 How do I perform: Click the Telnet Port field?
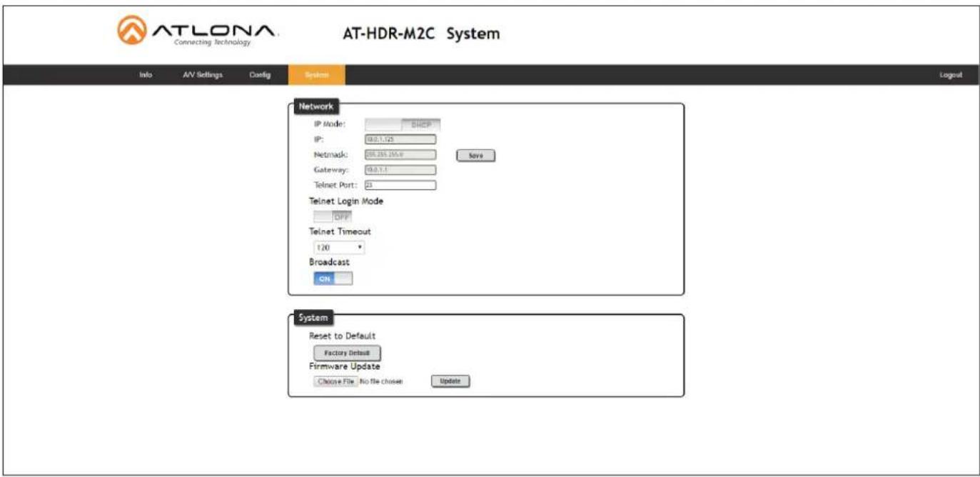(x=400, y=185)
